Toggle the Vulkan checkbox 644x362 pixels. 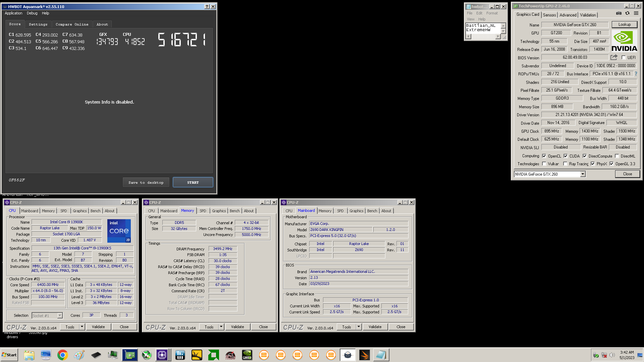pos(544,164)
